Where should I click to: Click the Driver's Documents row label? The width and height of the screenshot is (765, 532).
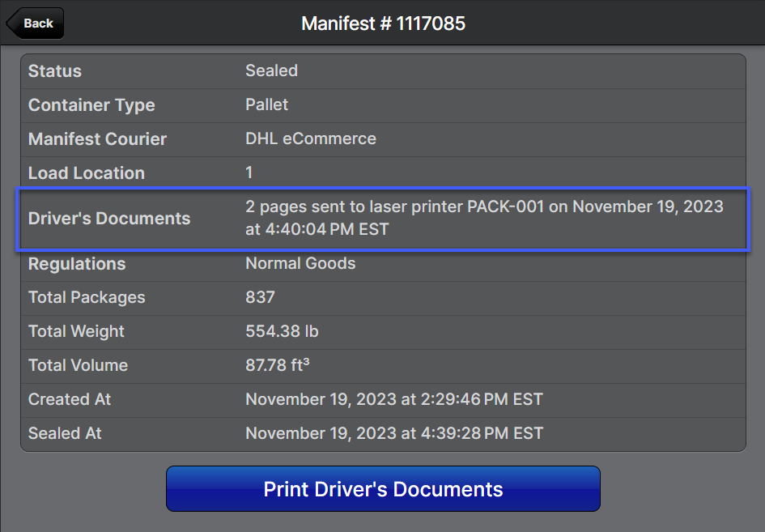[109, 219]
